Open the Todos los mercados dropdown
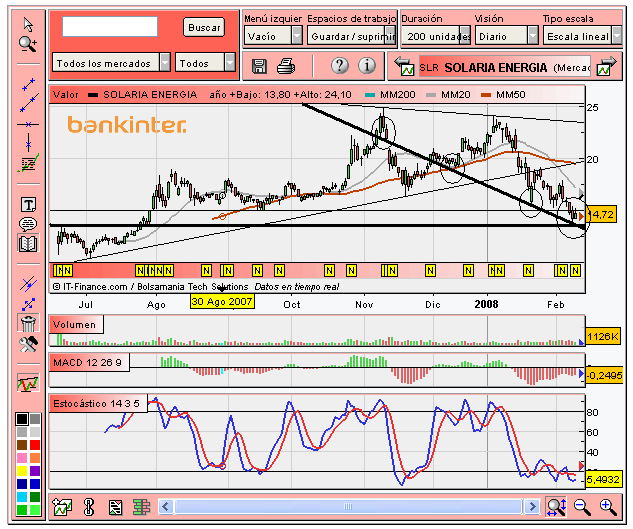The image size is (633, 529). 111,63
